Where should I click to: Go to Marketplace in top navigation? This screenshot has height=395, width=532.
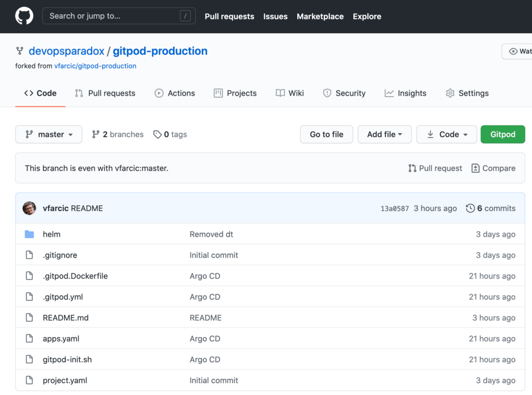tap(320, 16)
